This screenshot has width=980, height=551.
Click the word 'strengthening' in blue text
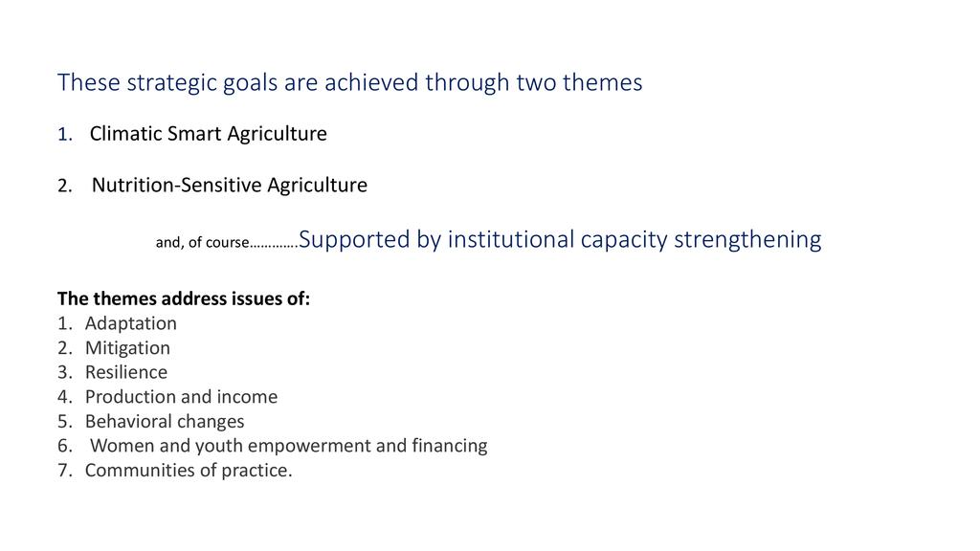click(x=747, y=240)
